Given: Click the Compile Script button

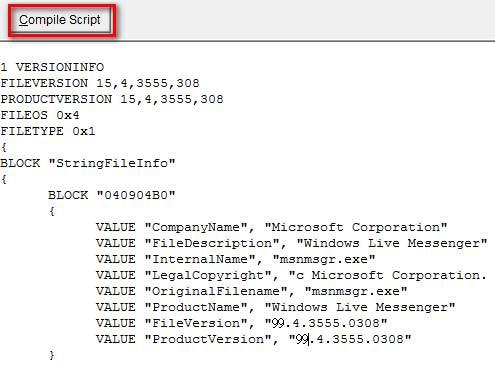Looking at the screenshot, I should tap(60, 20).
